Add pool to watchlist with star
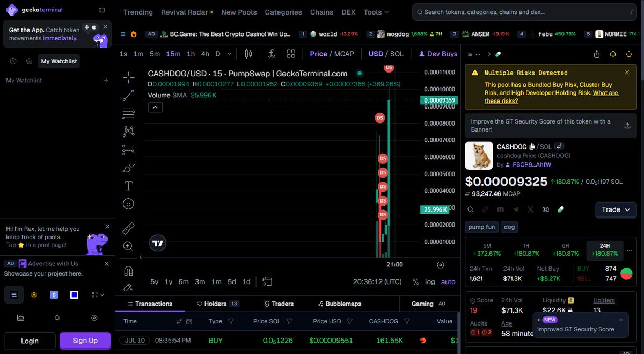The height and width of the screenshot is (354, 644). pyautogui.click(x=629, y=54)
